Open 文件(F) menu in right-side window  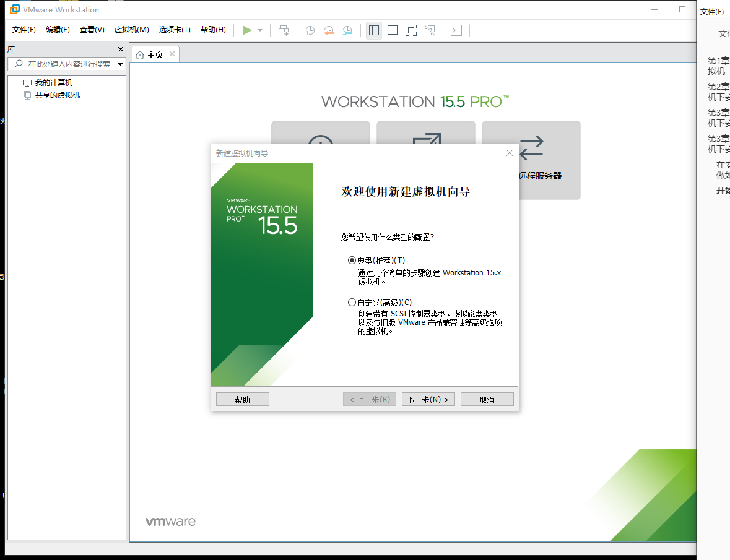712,12
